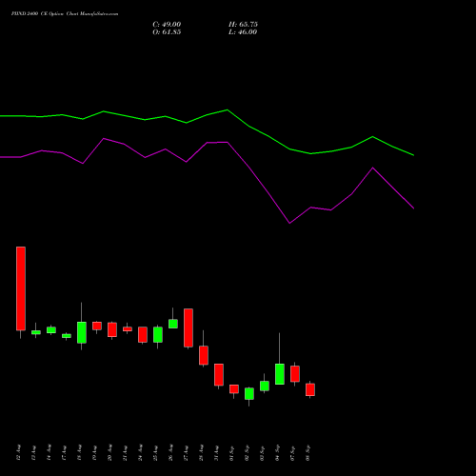The image size is (476, 476).
Task: Click the last red candle for 08 Sep
Action: click(310, 389)
